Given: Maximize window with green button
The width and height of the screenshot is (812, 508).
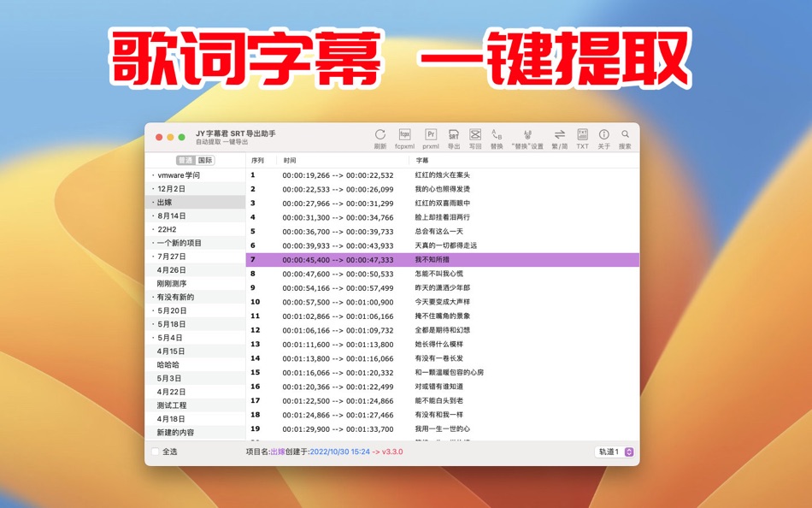Looking at the screenshot, I should click(x=182, y=137).
